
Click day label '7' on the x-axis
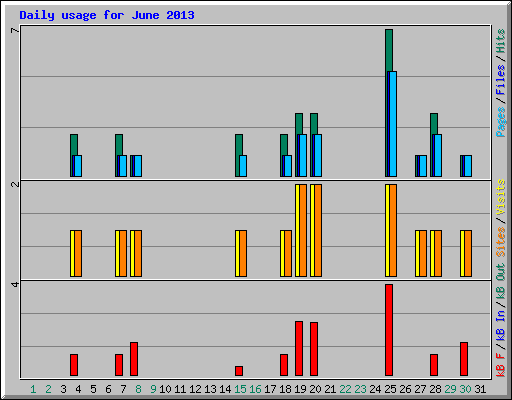[x=123, y=389]
